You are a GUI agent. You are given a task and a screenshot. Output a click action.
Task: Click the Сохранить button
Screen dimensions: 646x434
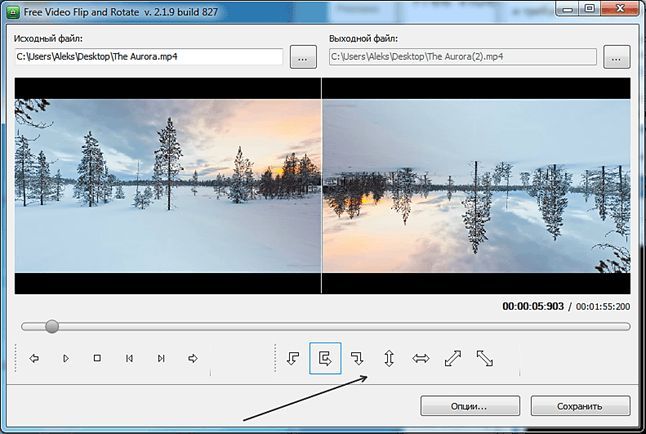pyautogui.click(x=580, y=406)
